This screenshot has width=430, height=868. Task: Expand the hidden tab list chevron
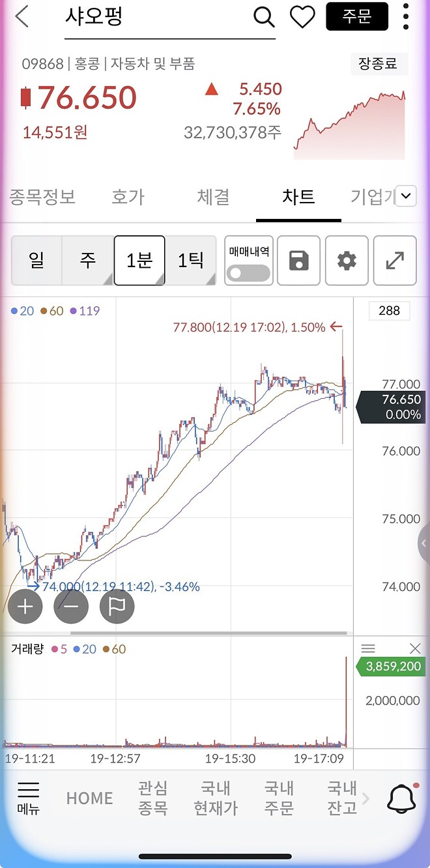tap(405, 195)
